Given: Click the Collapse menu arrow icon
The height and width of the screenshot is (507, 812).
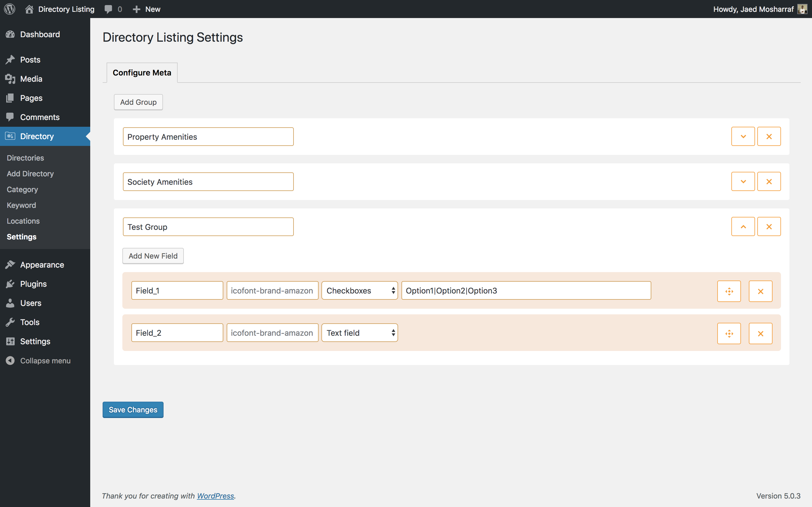Looking at the screenshot, I should (10, 361).
